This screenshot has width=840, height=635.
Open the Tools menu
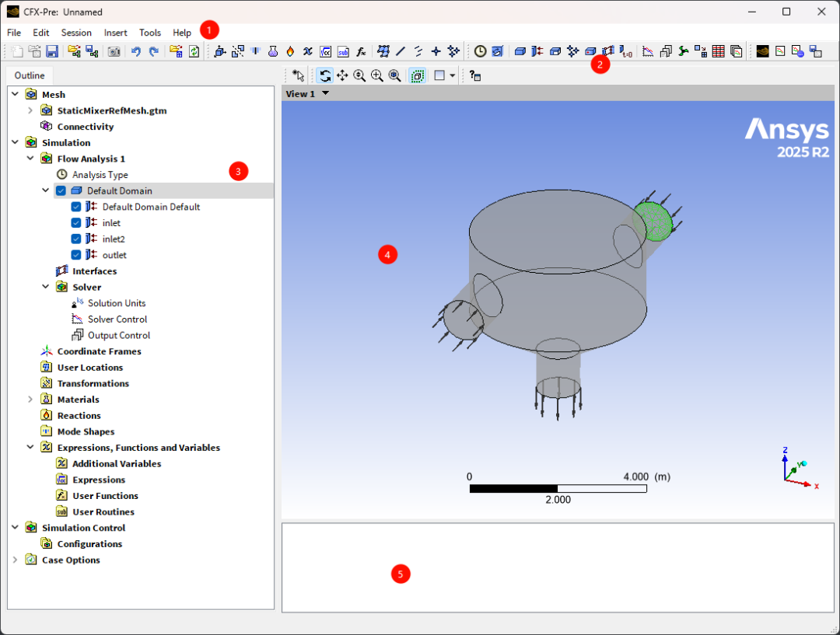150,33
